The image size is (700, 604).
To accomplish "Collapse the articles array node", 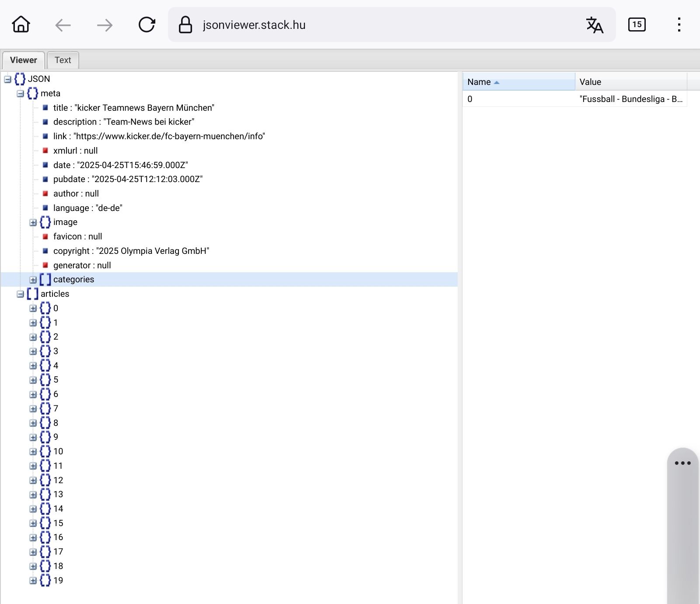I will (x=20, y=294).
